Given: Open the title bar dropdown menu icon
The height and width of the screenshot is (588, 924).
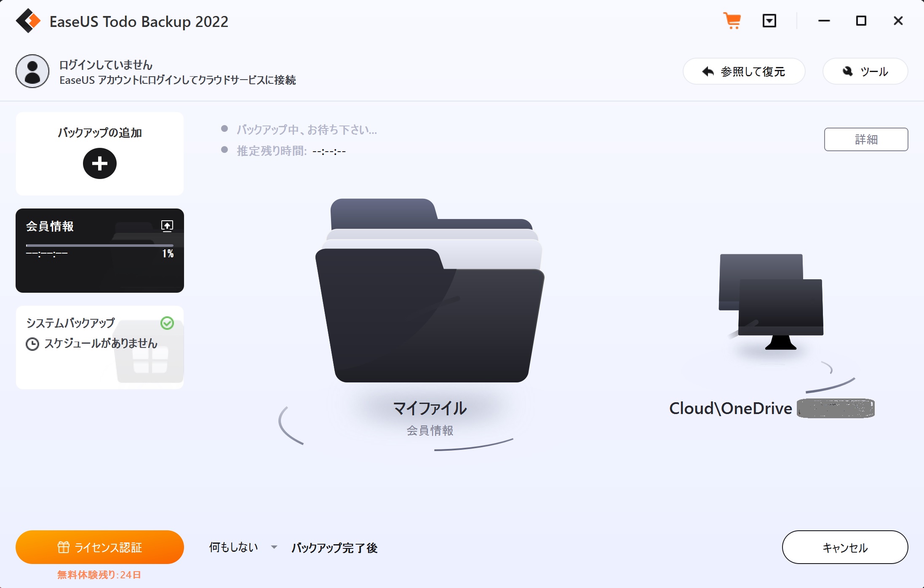Looking at the screenshot, I should pyautogui.click(x=769, y=21).
